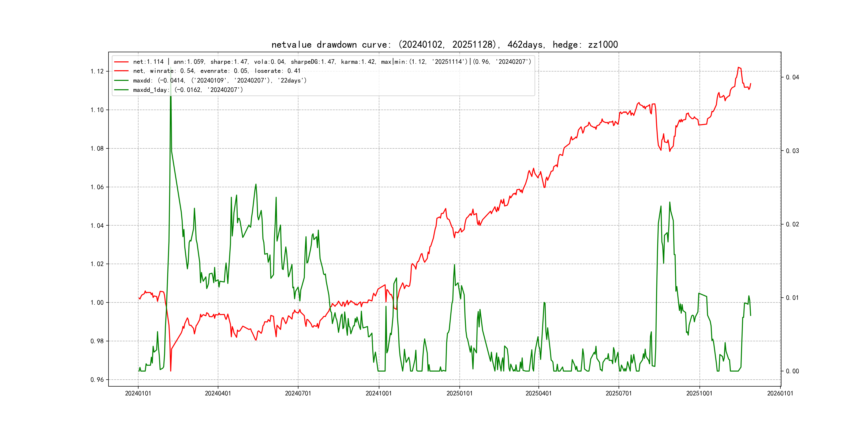Click the chart title text
The height and width of the screenshot is (434, 868).
coord(444,45)
